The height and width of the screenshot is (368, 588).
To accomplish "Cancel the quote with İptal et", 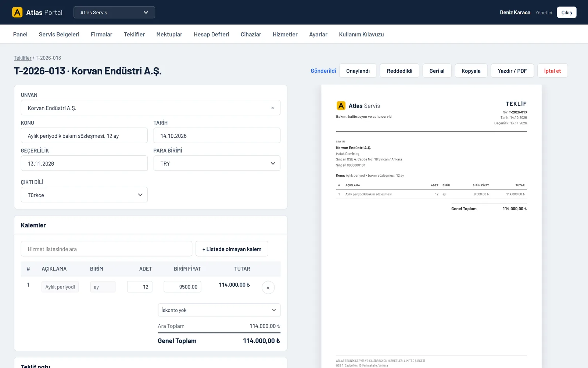I will (x=552, y=71).
